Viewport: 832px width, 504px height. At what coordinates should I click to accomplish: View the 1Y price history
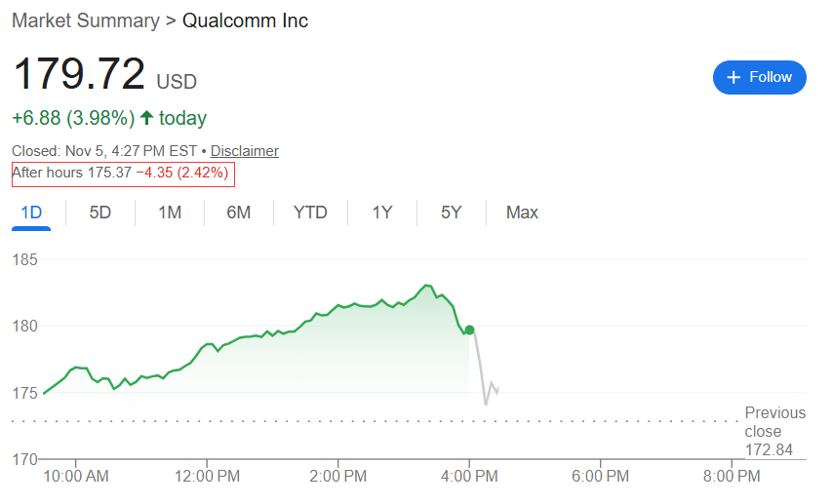[382, 213]
